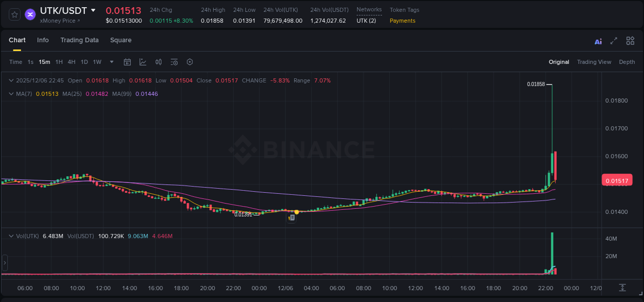
Task: Collapse the Vol(UTK) volume panel
Action: pyautogui.click(x=11, y=236)
